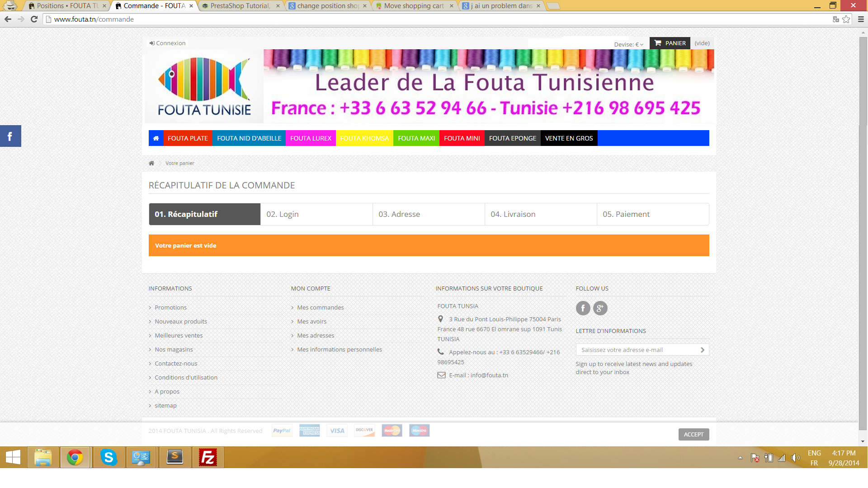Switch to Positions FOUTA browser tab
Screen dimensions: 868x488
(67, 6)
